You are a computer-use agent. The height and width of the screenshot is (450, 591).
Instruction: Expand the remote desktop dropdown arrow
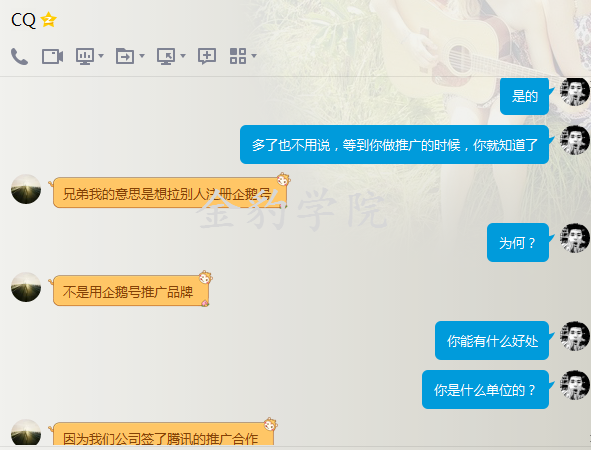[x=183, y=56]
